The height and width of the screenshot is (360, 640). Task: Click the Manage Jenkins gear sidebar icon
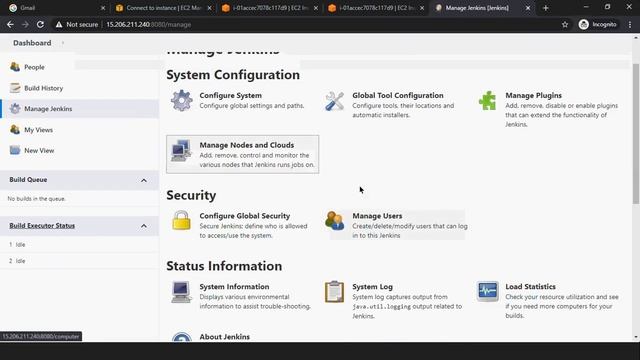15,109
